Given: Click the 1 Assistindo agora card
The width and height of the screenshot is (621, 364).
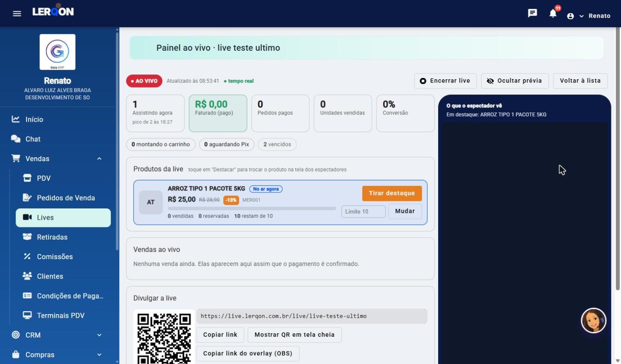Looking at the screenshot, I should pos(156,113).
